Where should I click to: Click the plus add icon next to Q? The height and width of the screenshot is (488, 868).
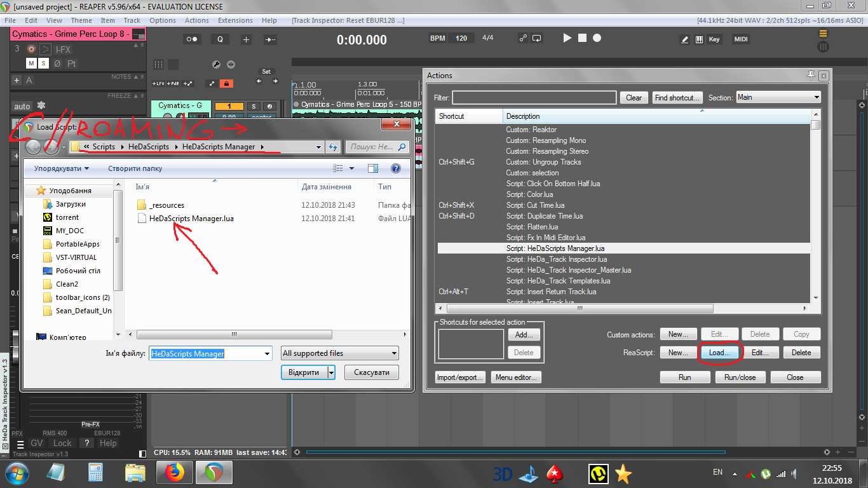[x=247, y=39]
